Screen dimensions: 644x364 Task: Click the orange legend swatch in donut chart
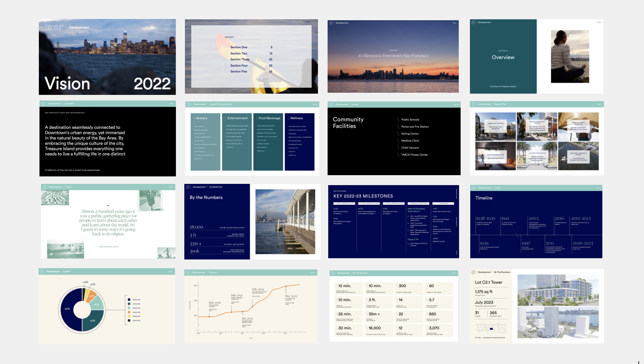pos(129,312)
